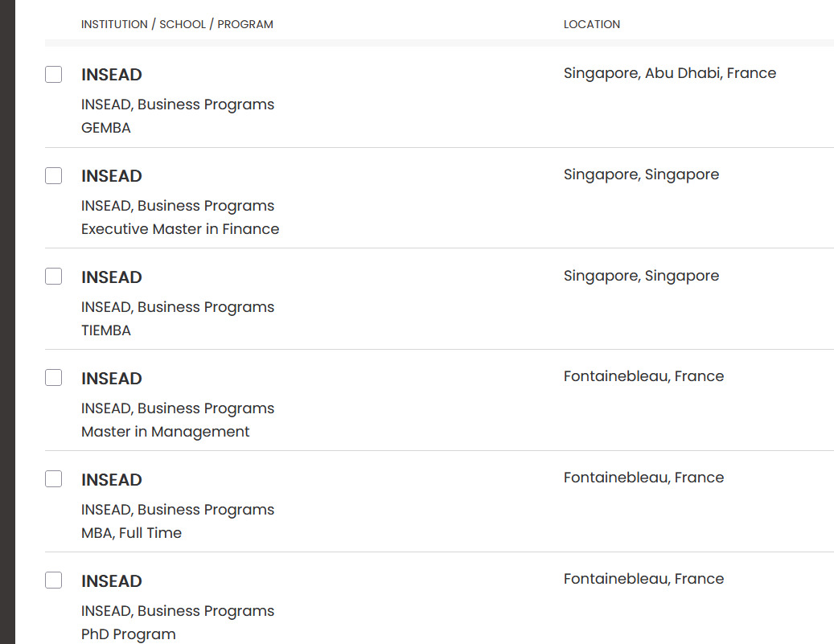Open the PhD Program entry
834x644 pixels.
click(128, 634)
